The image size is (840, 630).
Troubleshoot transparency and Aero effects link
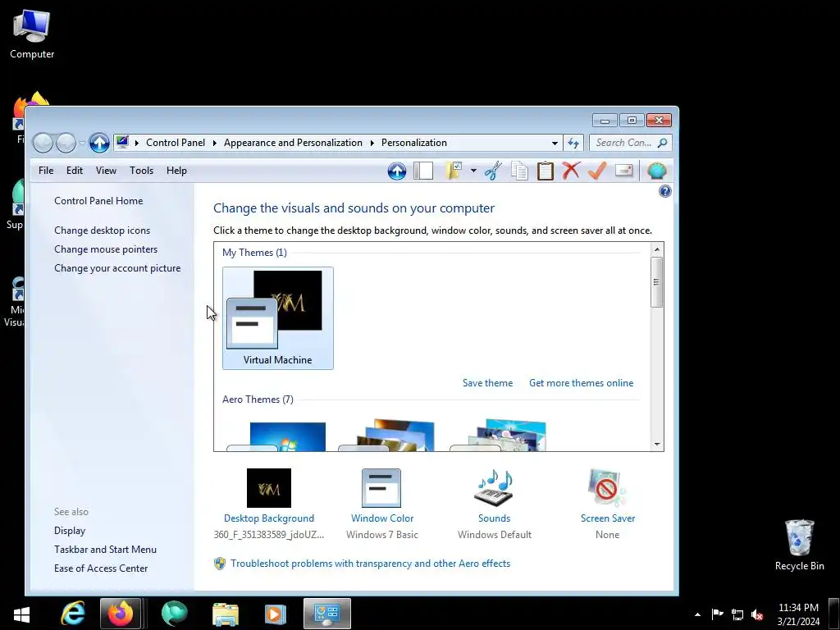370,564
